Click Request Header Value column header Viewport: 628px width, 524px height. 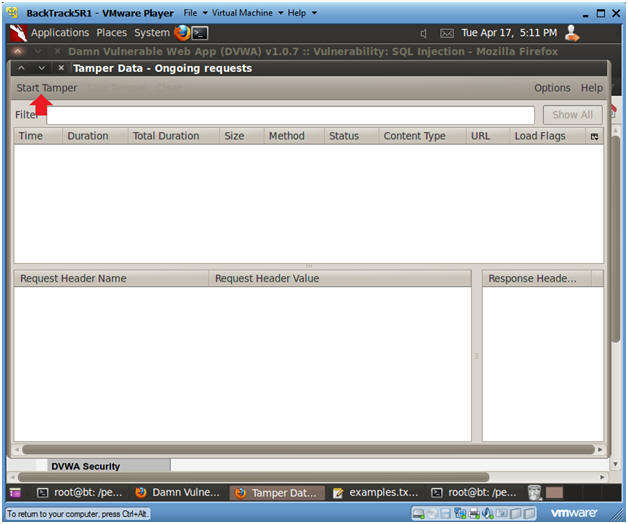pos(340,278)
